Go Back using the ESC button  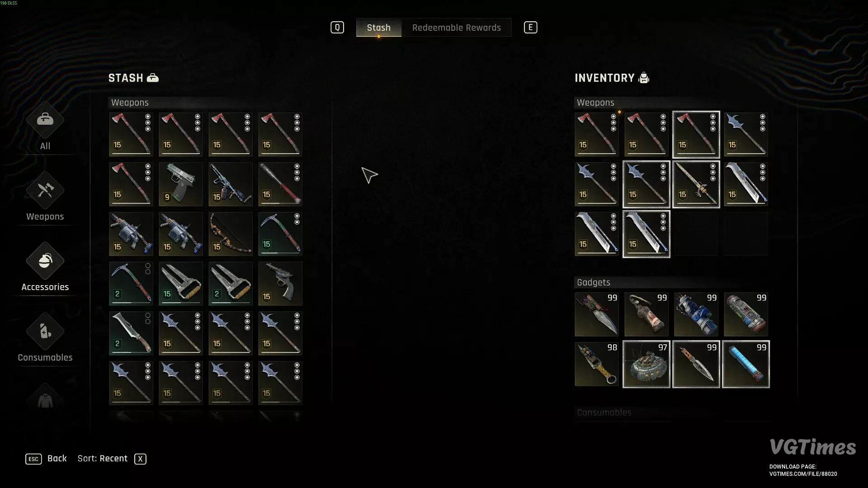pos(33,459)
